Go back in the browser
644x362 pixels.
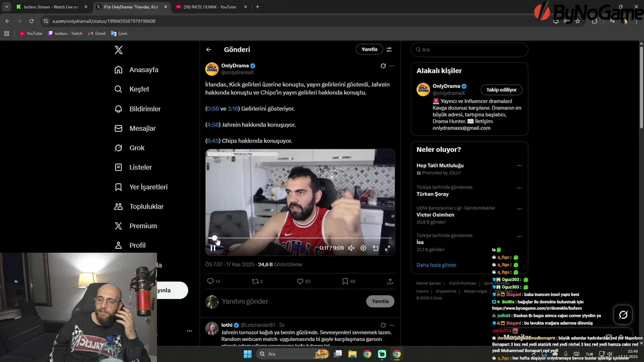(7, 21)
